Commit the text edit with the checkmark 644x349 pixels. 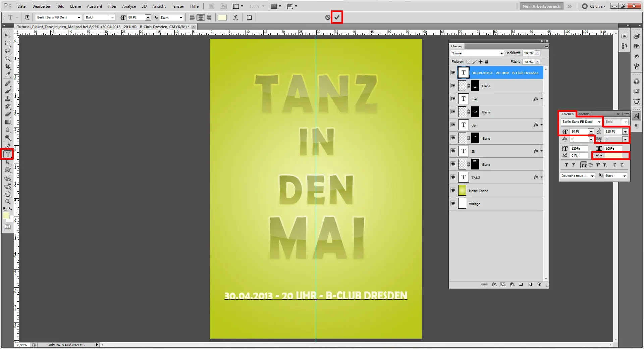[x=337, y=17]
